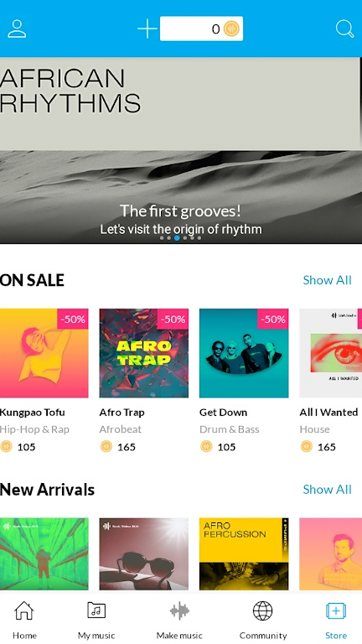This screenshot has height=644, width=362.
Task: Open the search magnifier icon
Action: [x=344, y=29]
